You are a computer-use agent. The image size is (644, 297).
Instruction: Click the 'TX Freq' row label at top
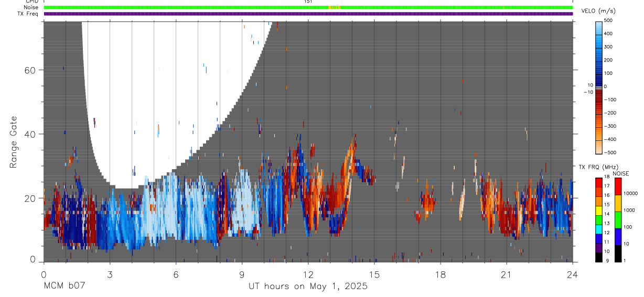[28, 14]
